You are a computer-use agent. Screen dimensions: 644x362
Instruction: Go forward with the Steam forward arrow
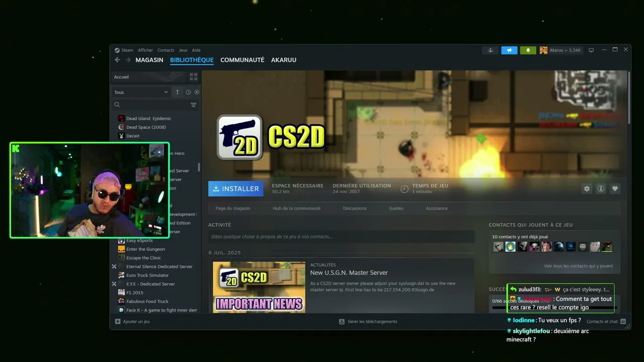point(128,60)
